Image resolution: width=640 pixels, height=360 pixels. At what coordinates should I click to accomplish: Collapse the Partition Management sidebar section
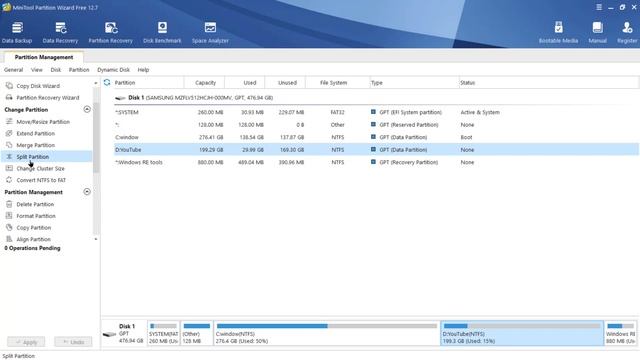tap(87, 192)
